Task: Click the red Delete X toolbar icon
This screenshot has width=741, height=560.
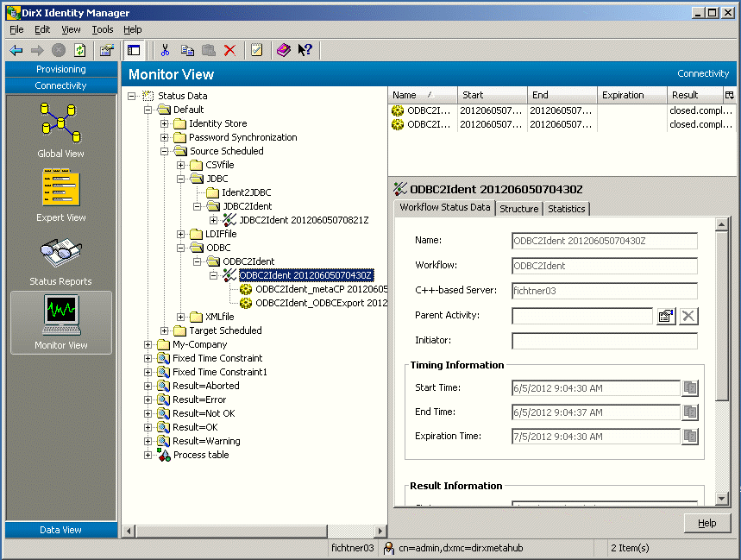Action: 229,50
